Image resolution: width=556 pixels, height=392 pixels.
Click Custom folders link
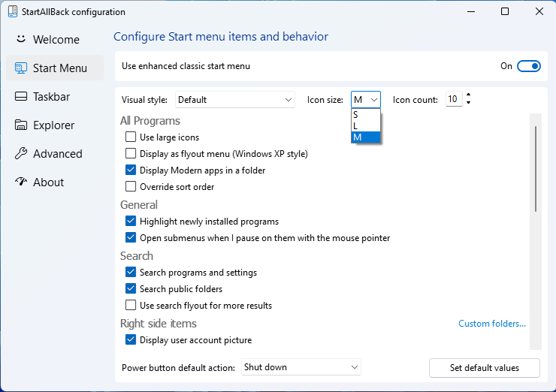tap(492, 323)
